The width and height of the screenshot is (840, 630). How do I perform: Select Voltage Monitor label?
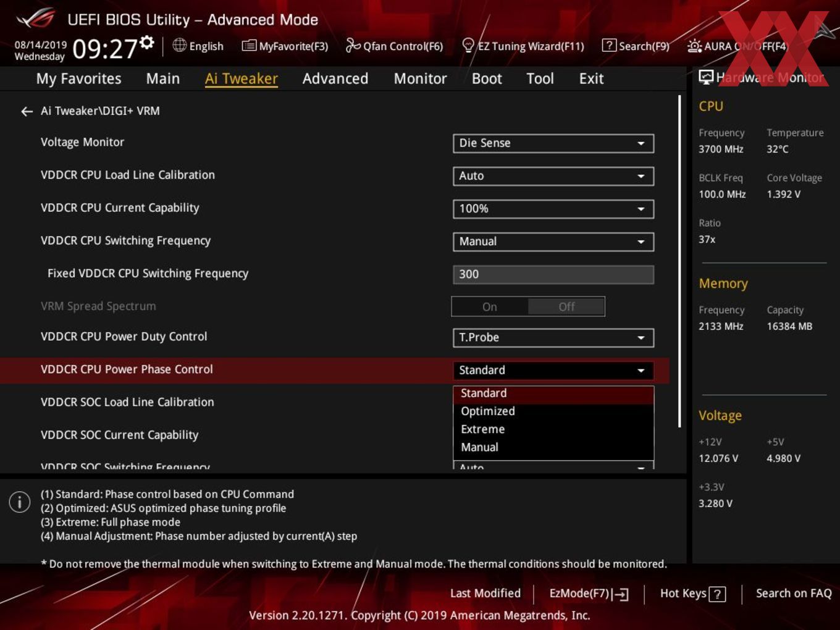[x=82, y=142]
